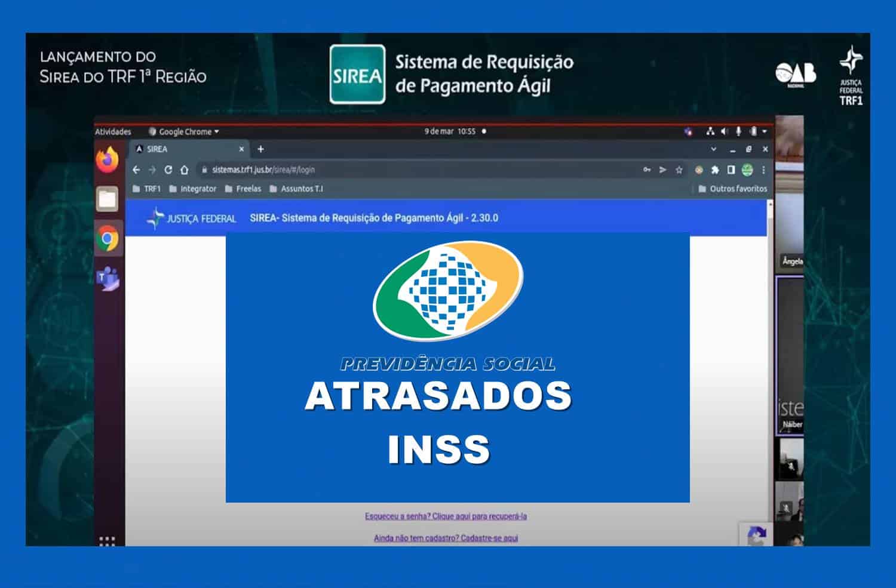Image resolution: width=896 pixels, height=588 pixels.
Task: Click the address bar URL
Action: tap(263, 170)
